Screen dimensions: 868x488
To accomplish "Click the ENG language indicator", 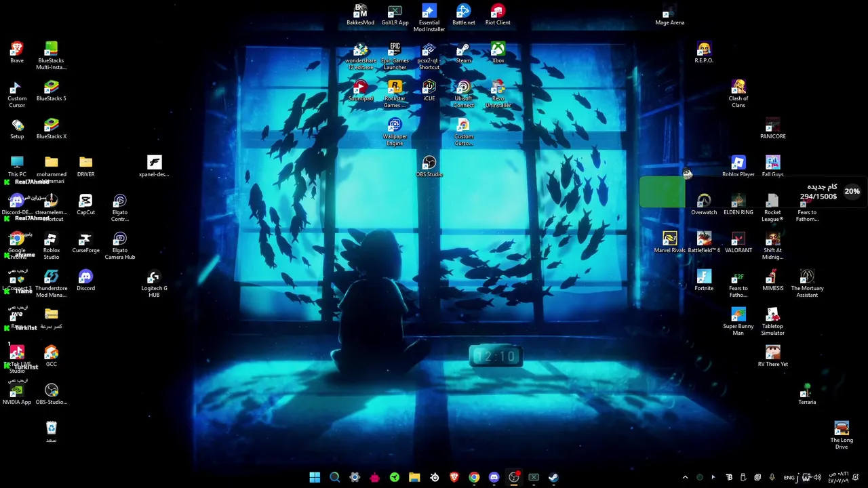I will pyautogui.click(x=789, y=477).
